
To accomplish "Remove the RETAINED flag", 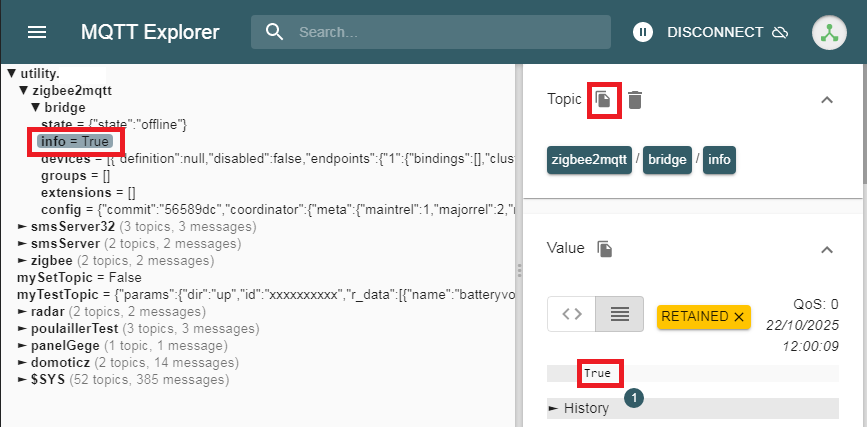I will [740, 316].
